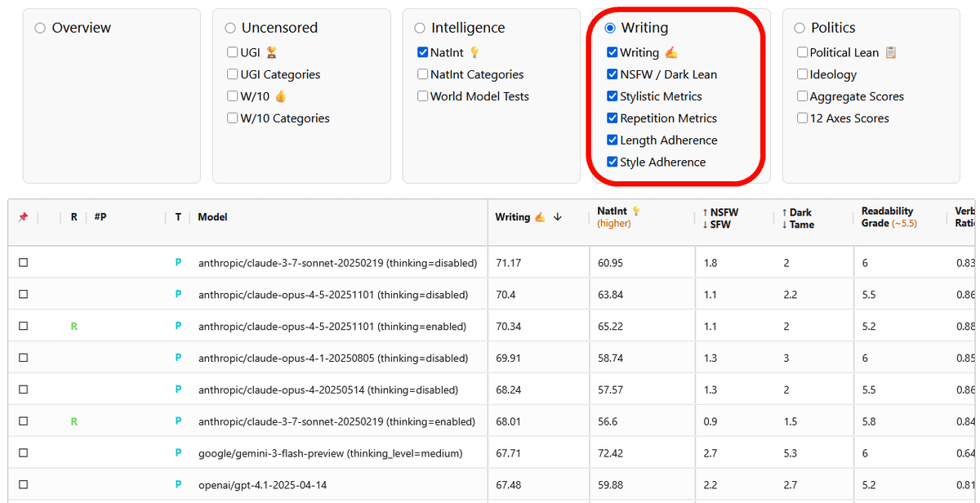980x503 pixels.
Task: Click the lightbulb icon in NatInt column header
Action: coord(636,211)
